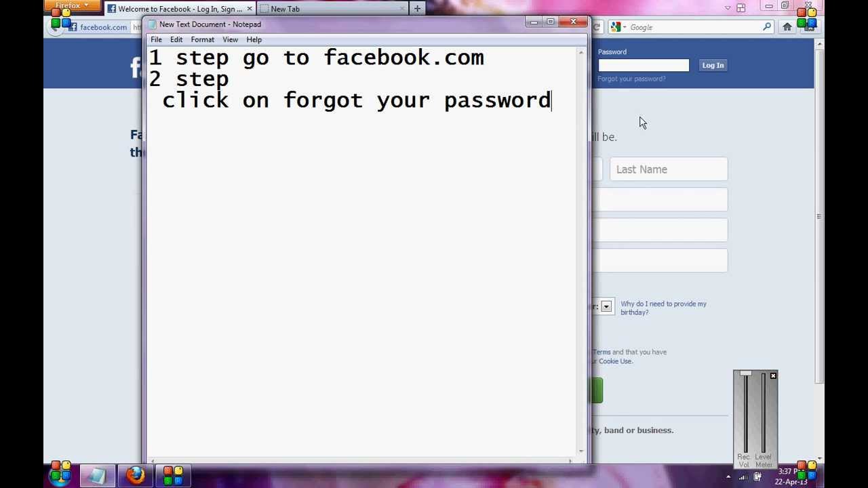The image size is (868, 488).
Task: Show hidden system tray icons arrow
Action: [728, 477]
